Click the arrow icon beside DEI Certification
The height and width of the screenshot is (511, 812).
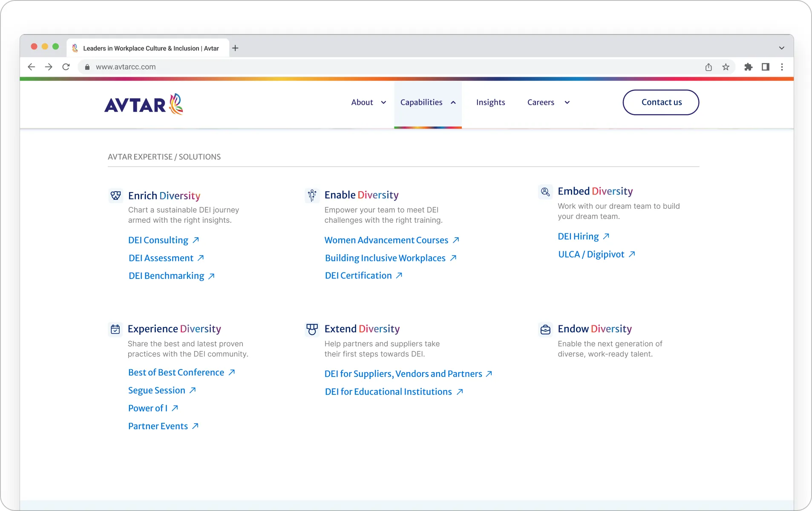(x=399, y=276)
